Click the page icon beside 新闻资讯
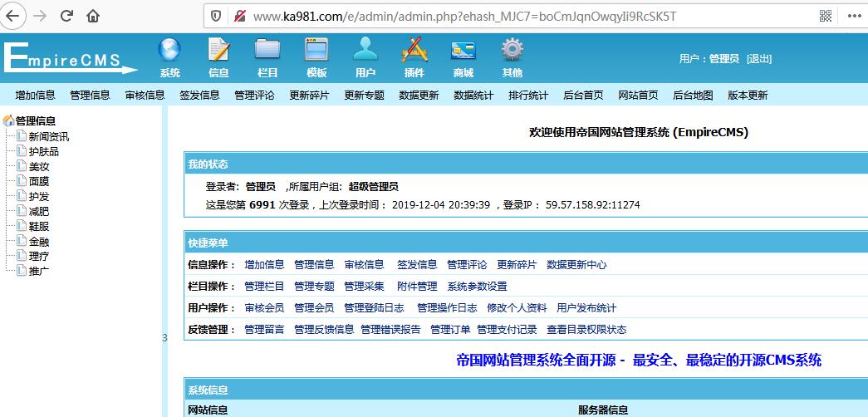This screenshot has width=868, height=417. coord(22,135)
